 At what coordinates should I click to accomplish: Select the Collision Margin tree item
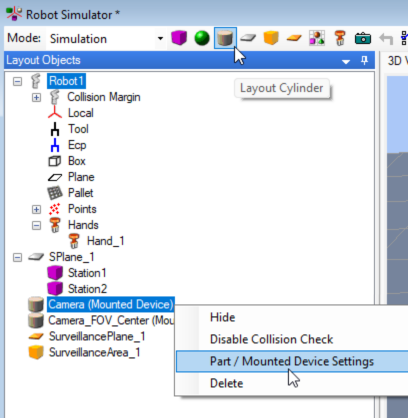[104, 97]
